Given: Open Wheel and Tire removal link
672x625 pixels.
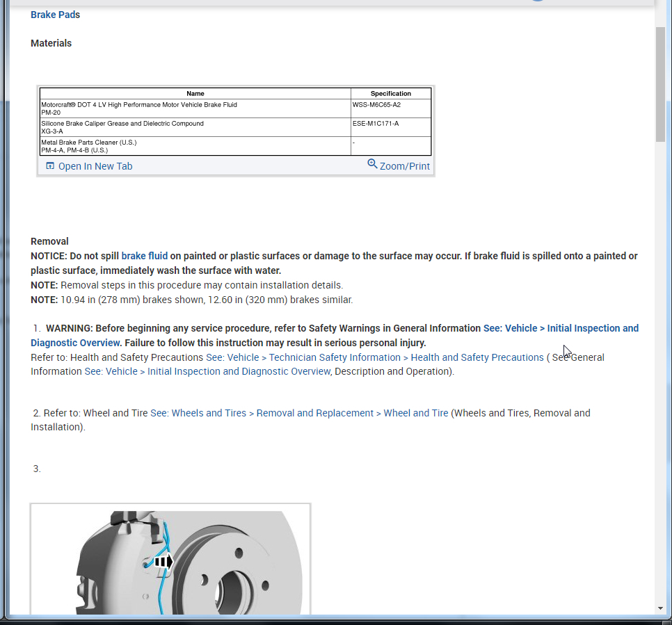Looking at the screenshot, I should pyautogui.click(x=416, y=413).
